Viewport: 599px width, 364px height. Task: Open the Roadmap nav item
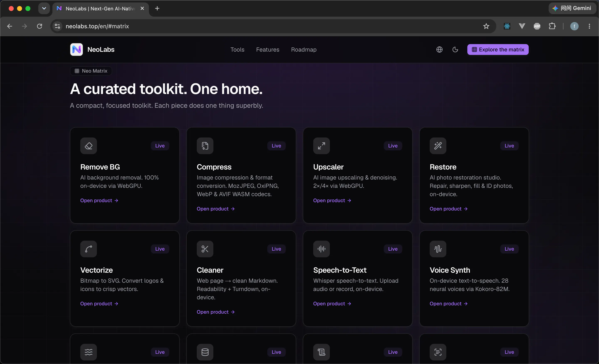tap(304, 50)
